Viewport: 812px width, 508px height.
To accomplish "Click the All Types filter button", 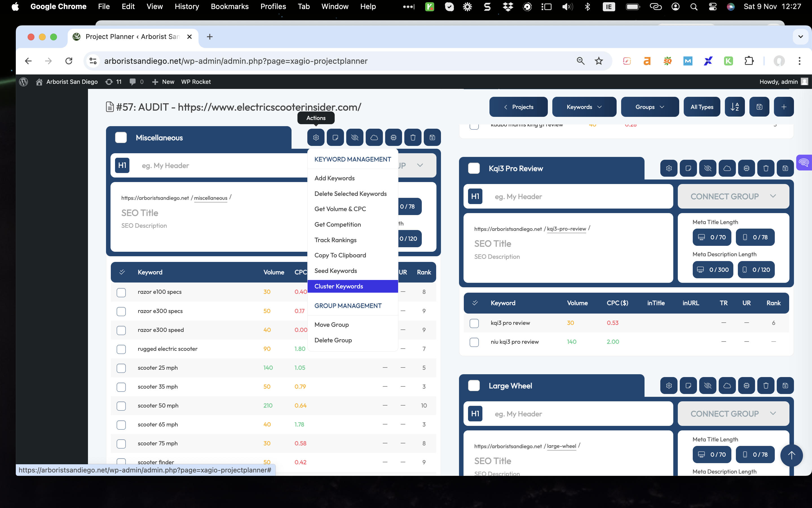I will tap(701, 107).
